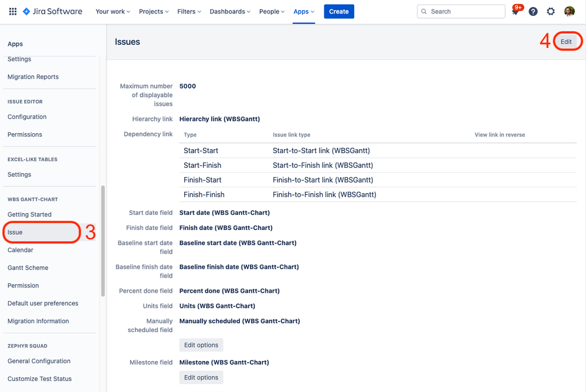
Task: Click the Apps sidebar heading
Action: (15, 44)
